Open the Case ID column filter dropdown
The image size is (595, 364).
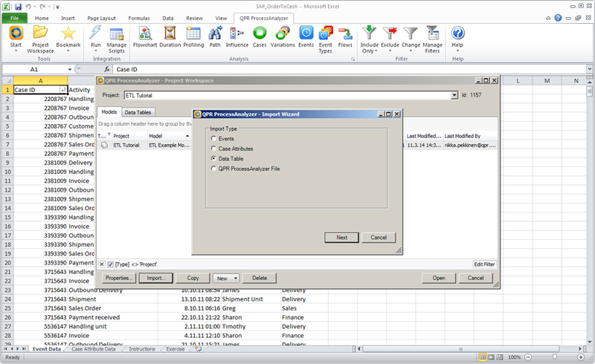(x=63, y=90)
